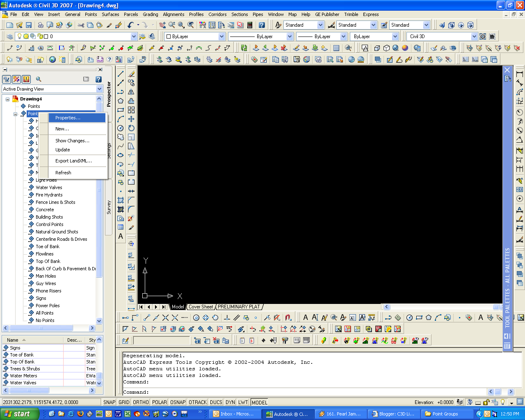Choose New... from the context menu

tap(77, 129)
